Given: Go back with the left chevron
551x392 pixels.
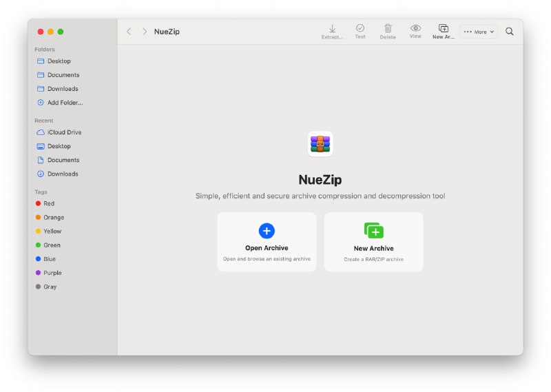Looking at the screenshot, I should (129, 31).
